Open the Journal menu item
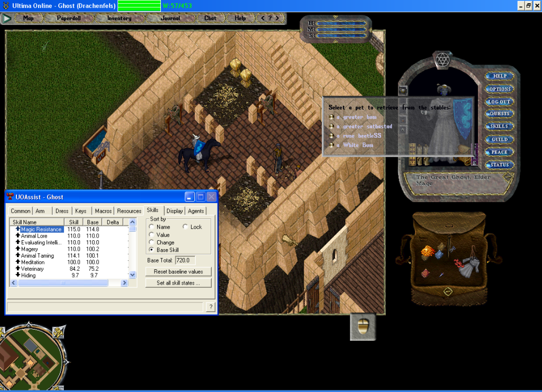Image resolution: width=542 pixels, height=392 pixels. (170, 18)
